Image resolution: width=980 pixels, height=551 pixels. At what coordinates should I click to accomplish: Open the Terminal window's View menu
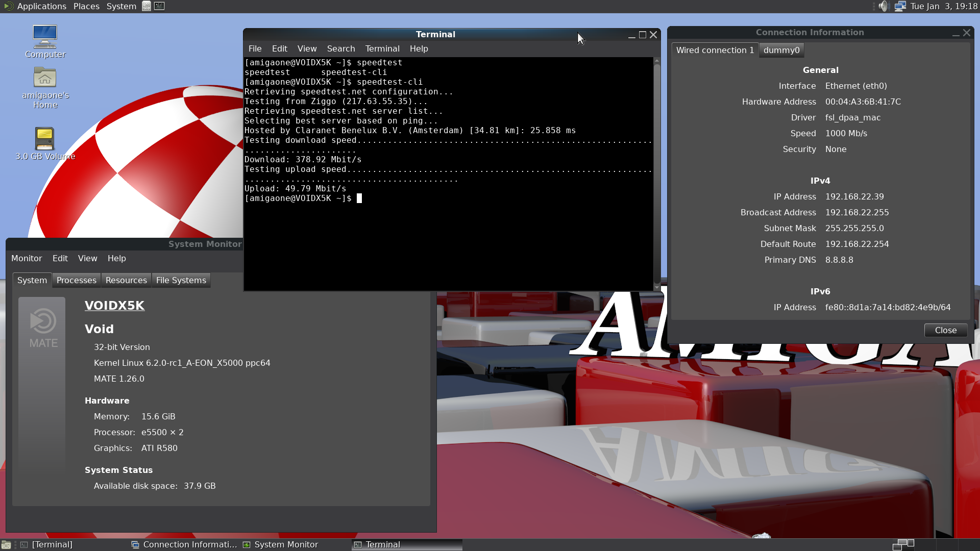(x=307, y=48)
